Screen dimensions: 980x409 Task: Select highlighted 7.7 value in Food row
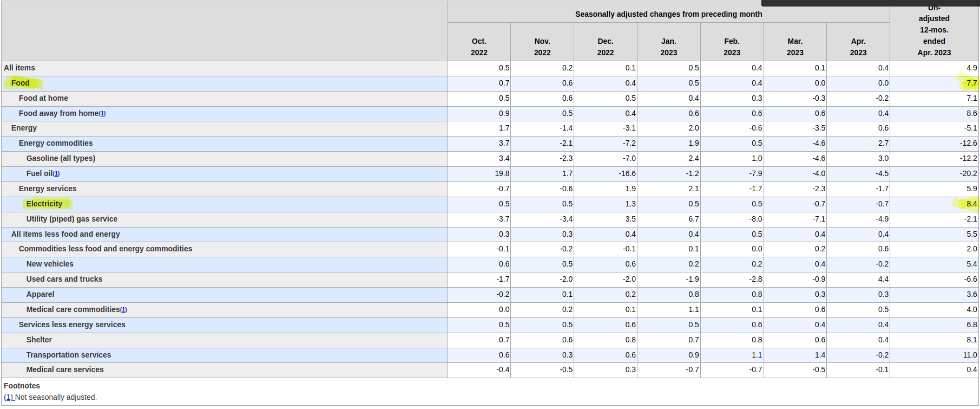[x=972, y=83]
